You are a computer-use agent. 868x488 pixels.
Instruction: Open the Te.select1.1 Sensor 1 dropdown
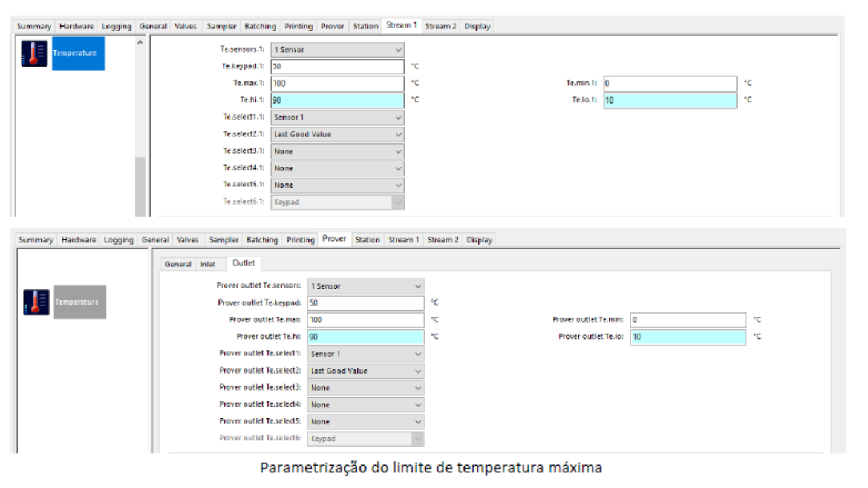pyautogui.click(x=338, y=117)
